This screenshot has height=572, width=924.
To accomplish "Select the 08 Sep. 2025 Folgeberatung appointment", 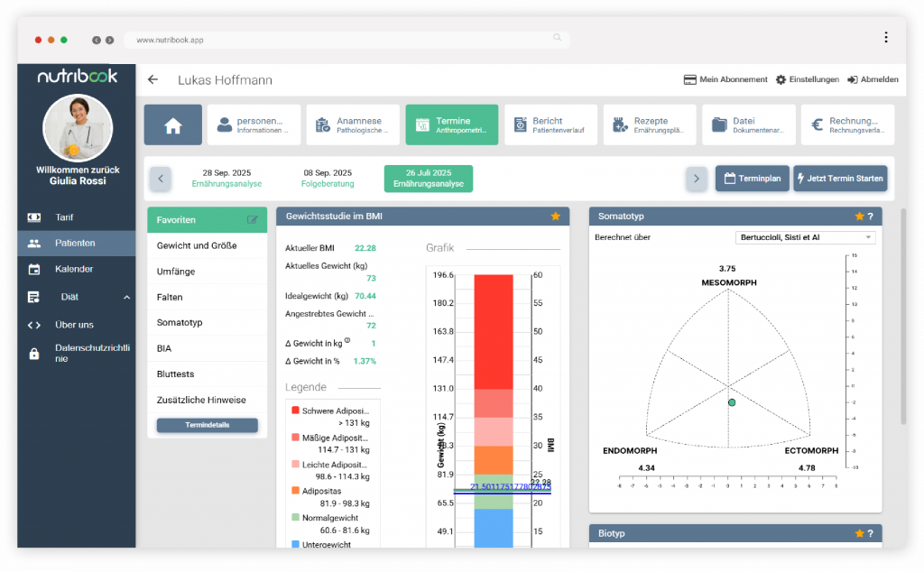I will (x=328, y=178).
